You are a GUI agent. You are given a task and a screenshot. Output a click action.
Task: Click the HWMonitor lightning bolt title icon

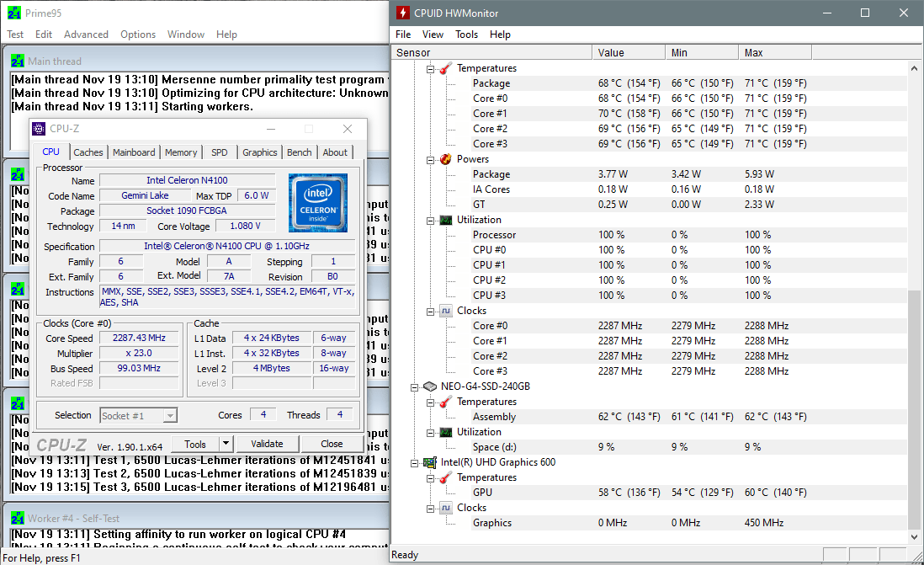[x=402, y=13]
